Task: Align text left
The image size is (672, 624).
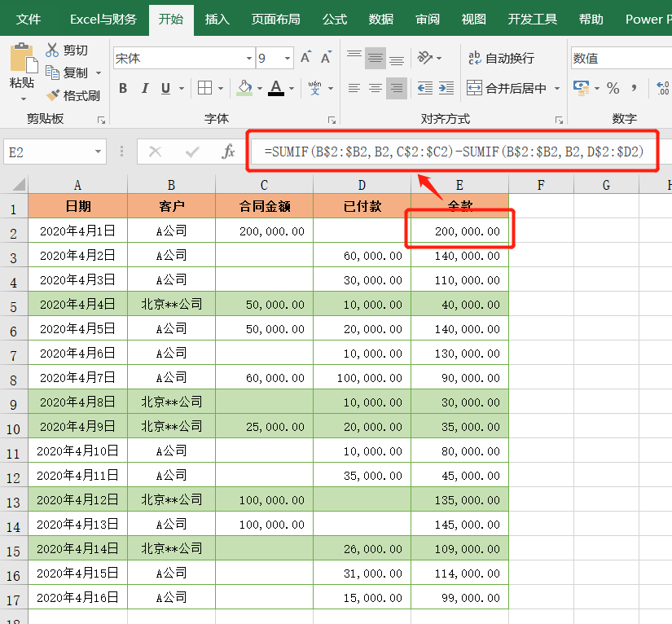Action: (x=354, y=88)
